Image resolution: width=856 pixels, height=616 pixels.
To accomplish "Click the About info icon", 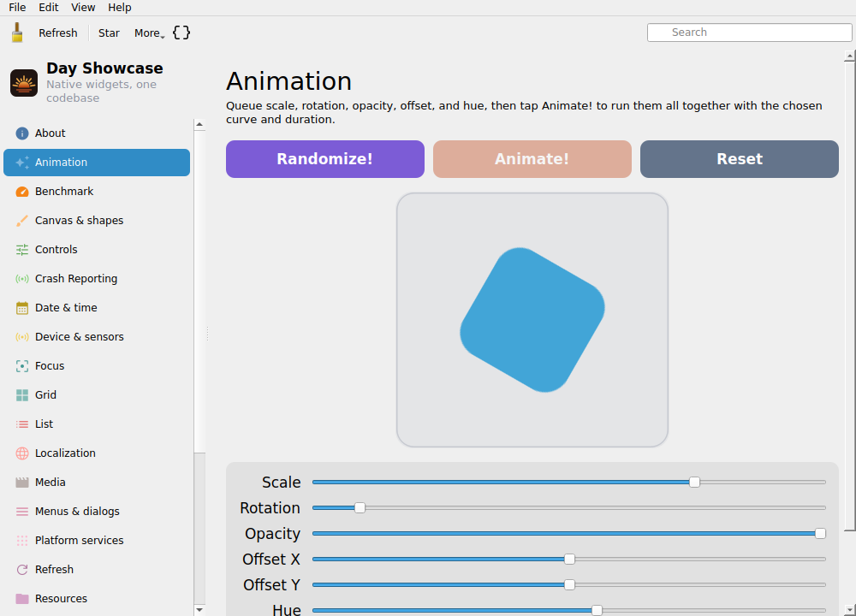I will tap(22, 133).
